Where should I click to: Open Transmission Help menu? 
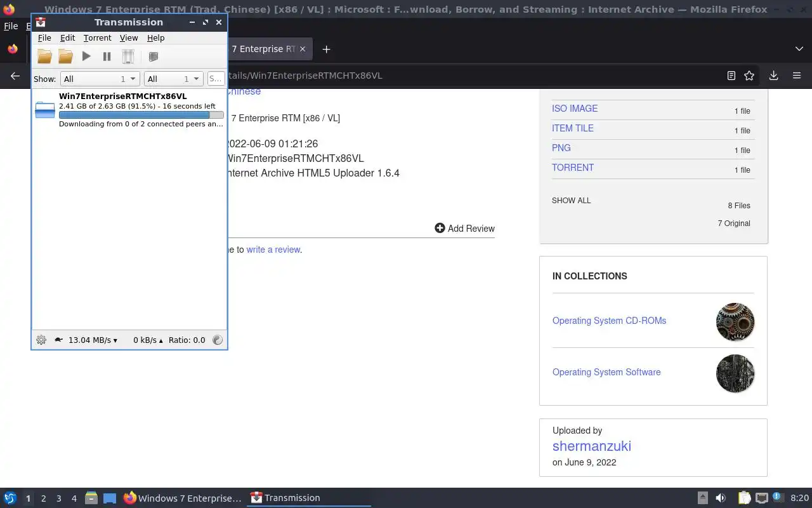click(x=155, y=38)
